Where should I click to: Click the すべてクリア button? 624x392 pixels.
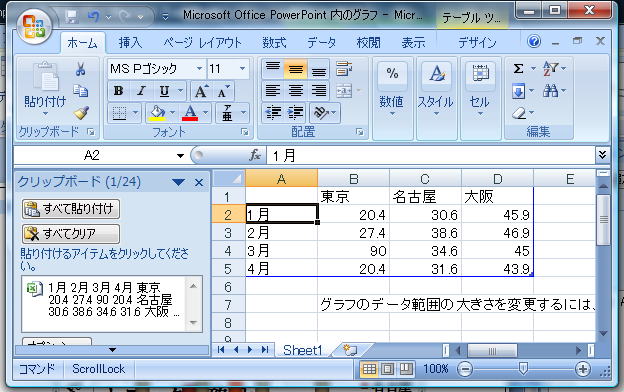pyautogui.click(x=71, y=234)
